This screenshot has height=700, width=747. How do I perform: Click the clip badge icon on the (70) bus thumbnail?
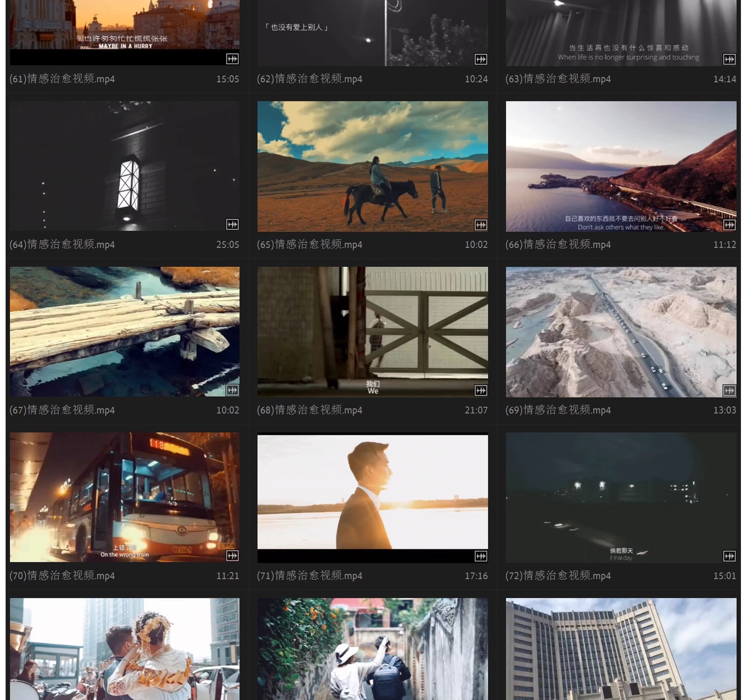[x=232, y=555]
